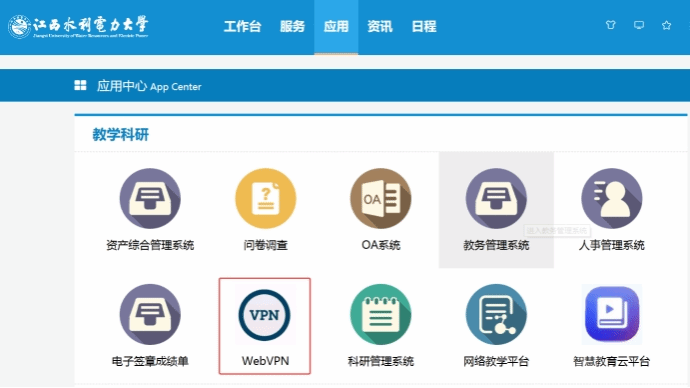Click the 应用中心 App Center grid icon

point(80,85)
